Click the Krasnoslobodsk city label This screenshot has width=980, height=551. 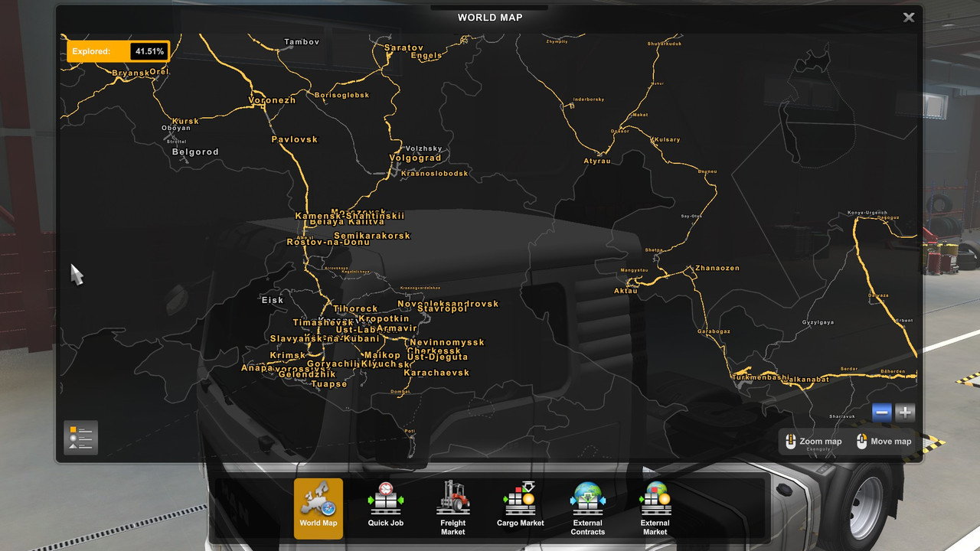coord(435,174)
